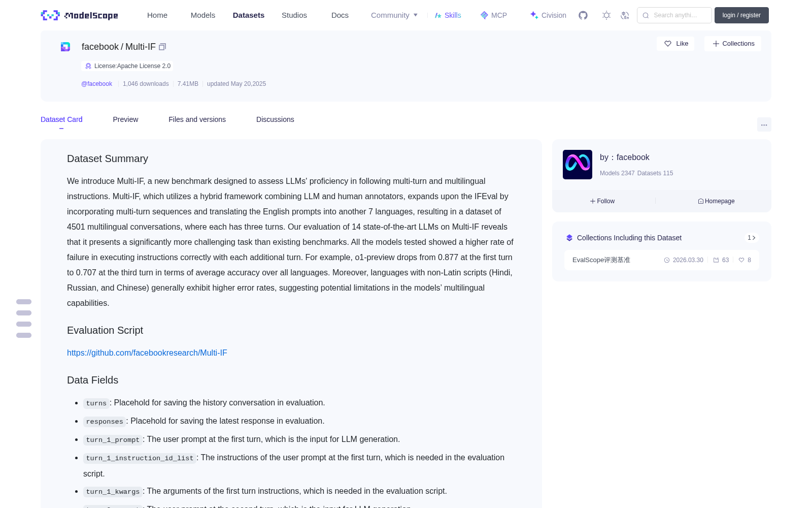Click the 'Models 2347' count text

click(617, 173)
